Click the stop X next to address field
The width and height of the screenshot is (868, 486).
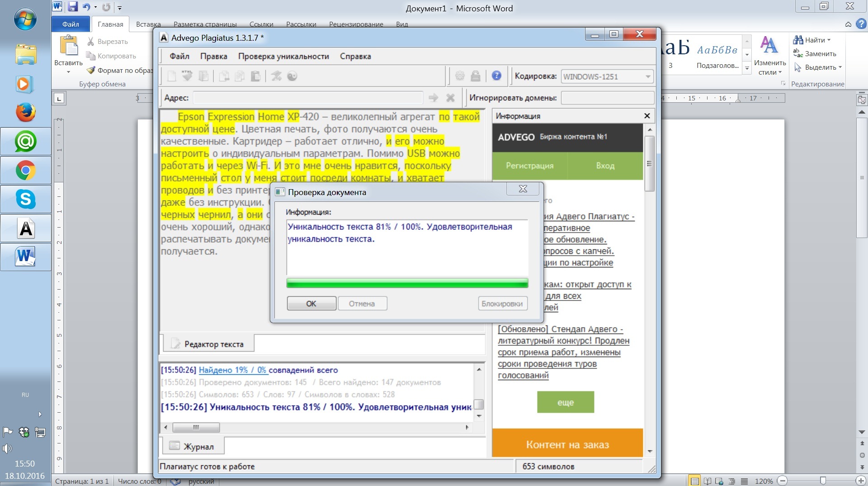(450, 97)
